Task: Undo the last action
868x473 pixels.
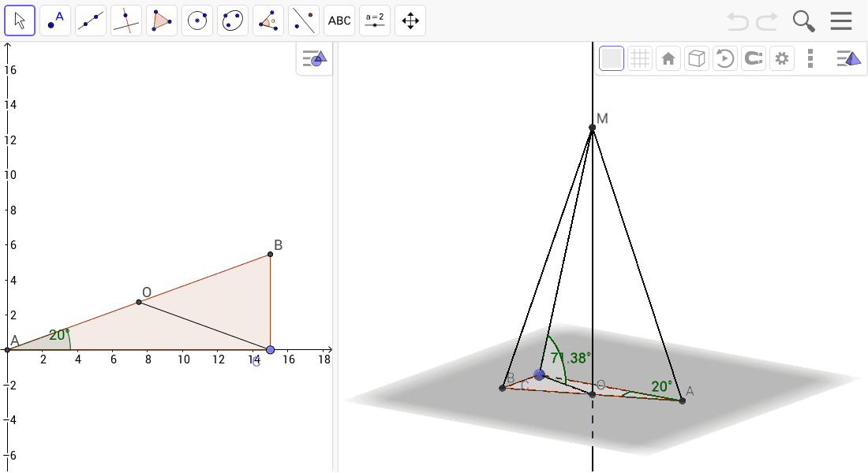Action: [737, 21]
